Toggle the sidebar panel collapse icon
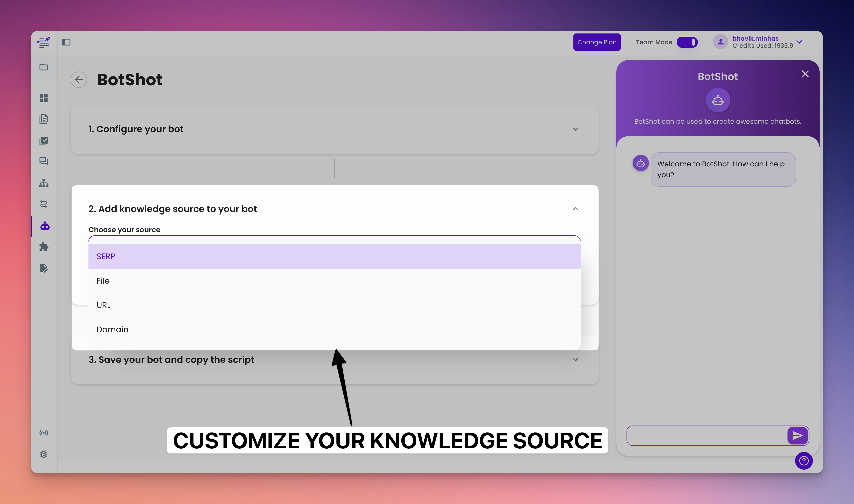The height and width of the screenshot is (504, 854). (66, 42)
